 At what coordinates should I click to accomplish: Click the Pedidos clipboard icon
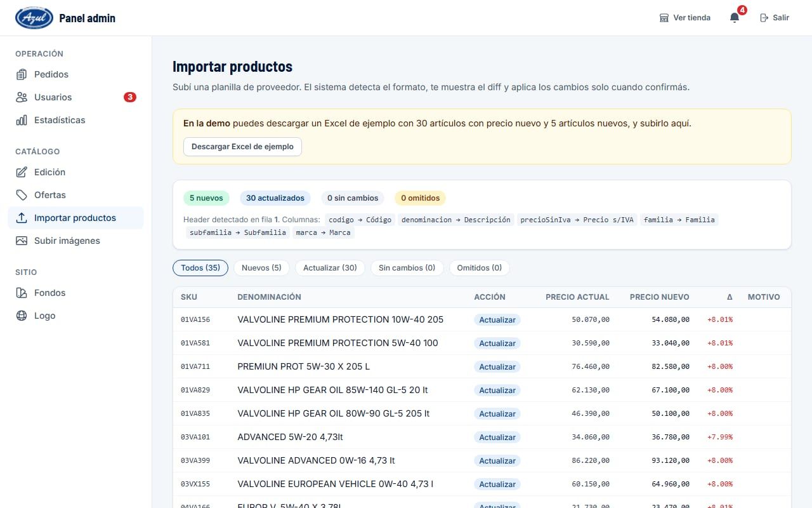pos(22,74)
